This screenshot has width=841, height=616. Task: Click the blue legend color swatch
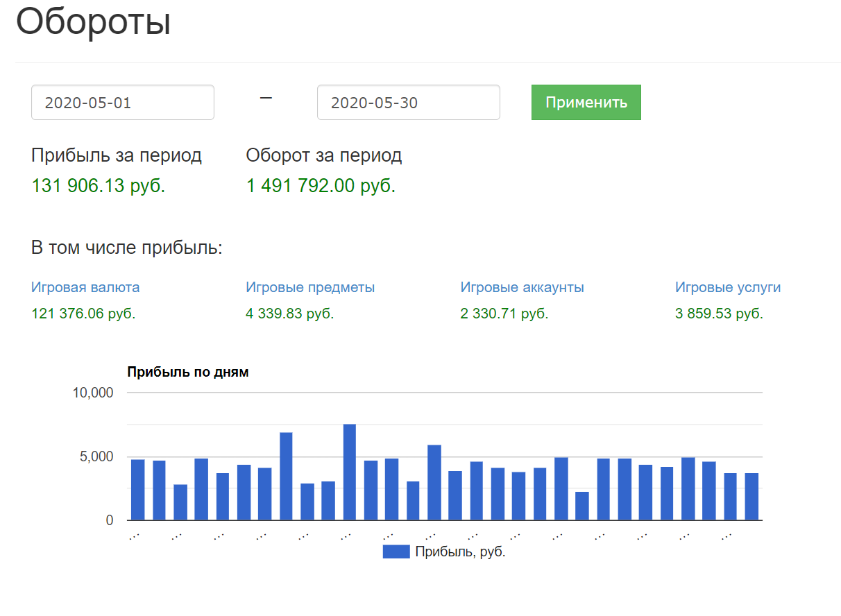[396, 552]
